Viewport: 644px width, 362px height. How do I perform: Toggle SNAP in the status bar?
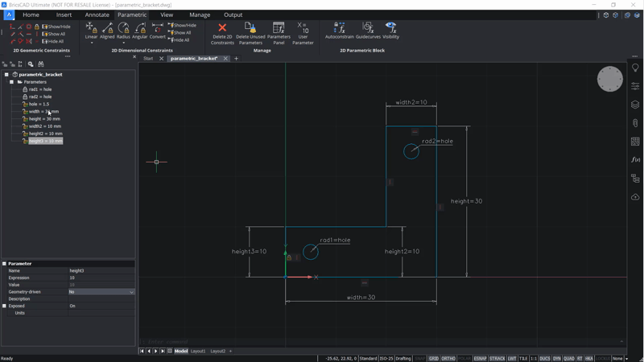tap(419, 358)
